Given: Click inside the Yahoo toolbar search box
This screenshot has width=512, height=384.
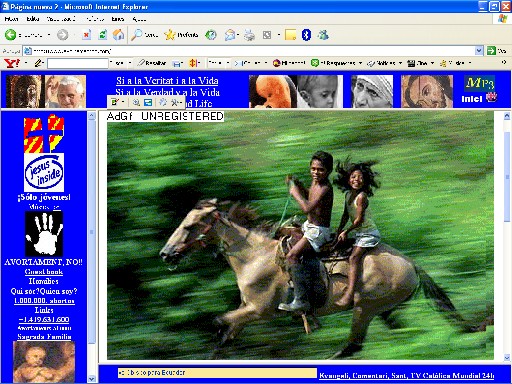Looking at the screenshot, I should (78, 63).
